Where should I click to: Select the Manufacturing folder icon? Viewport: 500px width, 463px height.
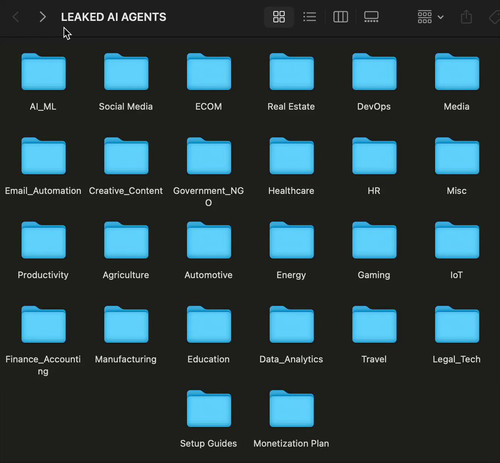coord(126,324)
